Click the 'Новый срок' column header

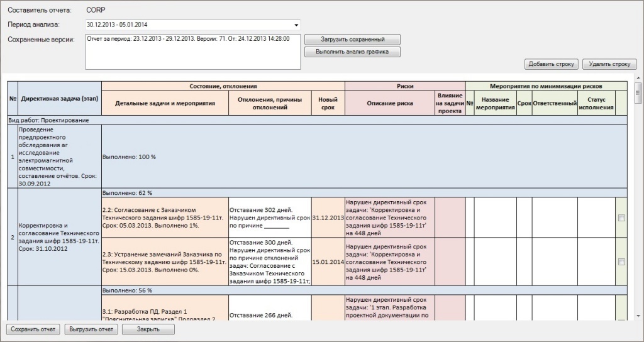(328, 104)
